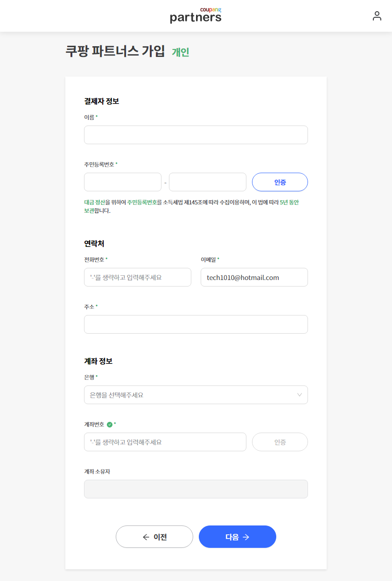This screenshot has height=581, width=392.
Task: Click the 연락처 section heading
Action: (94, 244)
